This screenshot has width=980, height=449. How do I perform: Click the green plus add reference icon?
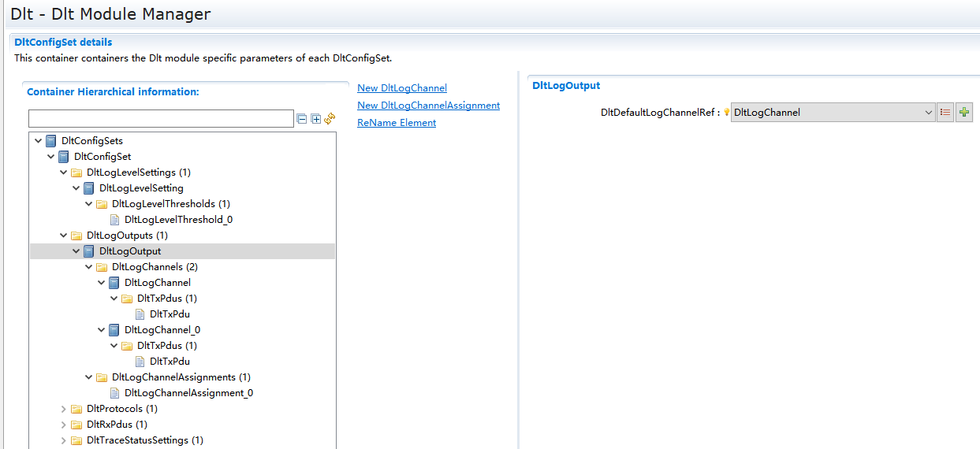coord(964,113)
